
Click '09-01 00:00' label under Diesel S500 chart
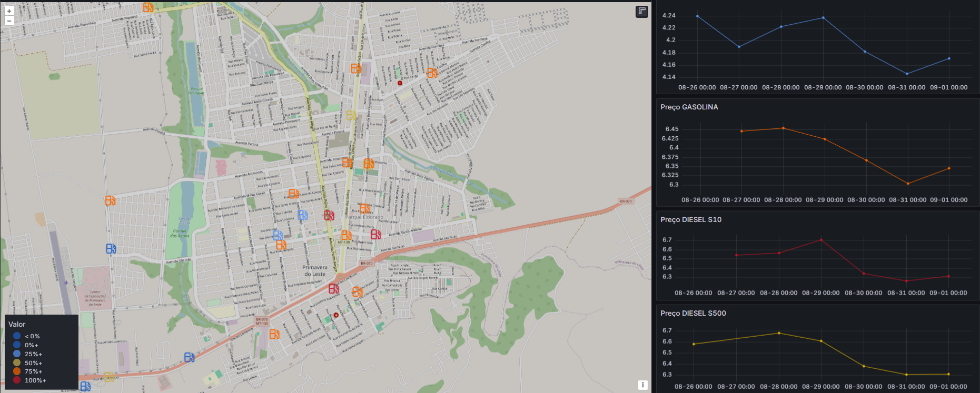[x=948, y=386]
